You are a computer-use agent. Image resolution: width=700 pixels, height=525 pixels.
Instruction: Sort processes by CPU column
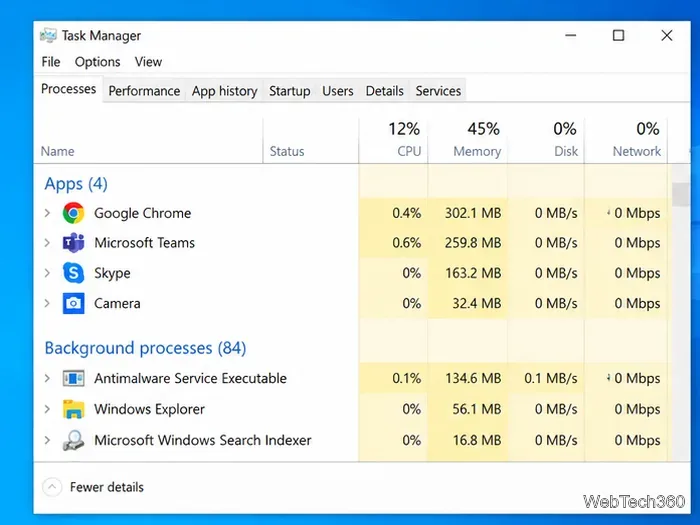pyautogui.click(x=393, y=141)
